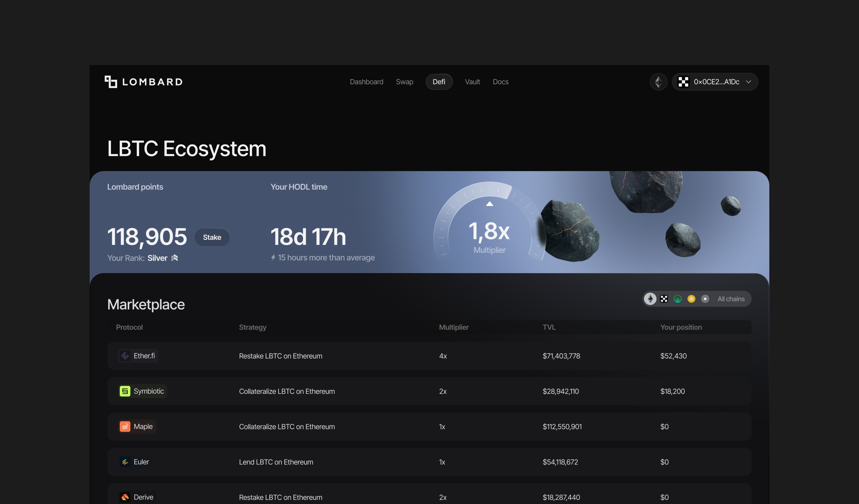Click the Lombard logo in header

pyautogui.click(x=143, y=82)
